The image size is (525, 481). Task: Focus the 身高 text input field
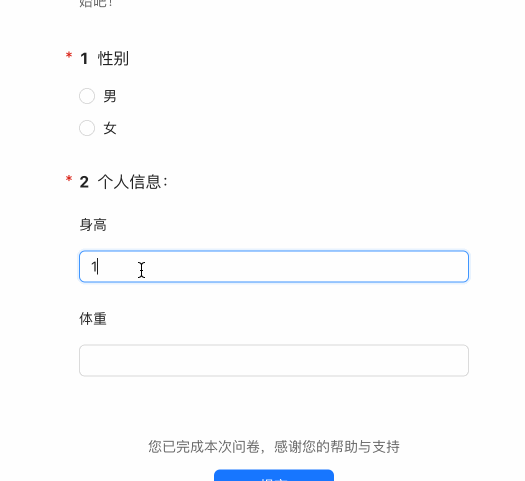[274, 266]
